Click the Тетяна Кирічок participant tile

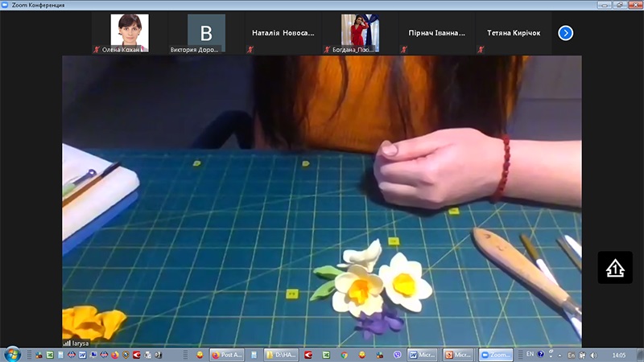pos(514,33)
